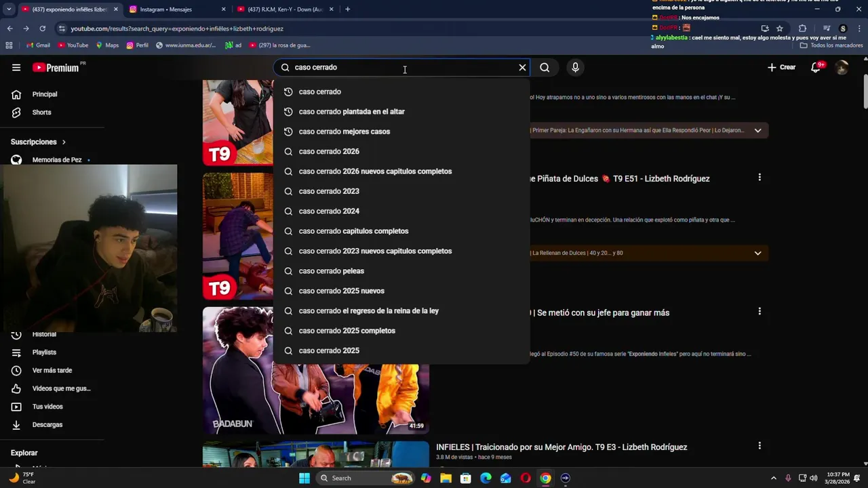Switch to Instagram Mensajes tab
Screen dimensions: 868x488
[178, 9]
